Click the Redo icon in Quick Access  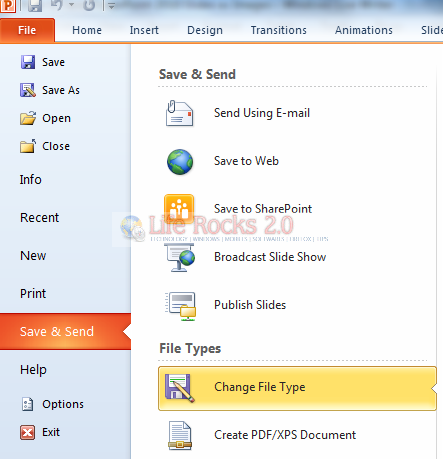click(89, 5)
